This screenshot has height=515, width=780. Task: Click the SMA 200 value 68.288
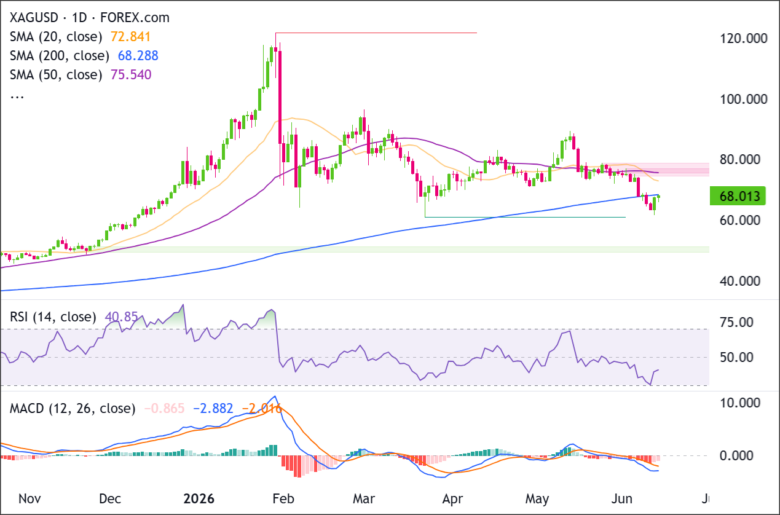tap(138, 56)
